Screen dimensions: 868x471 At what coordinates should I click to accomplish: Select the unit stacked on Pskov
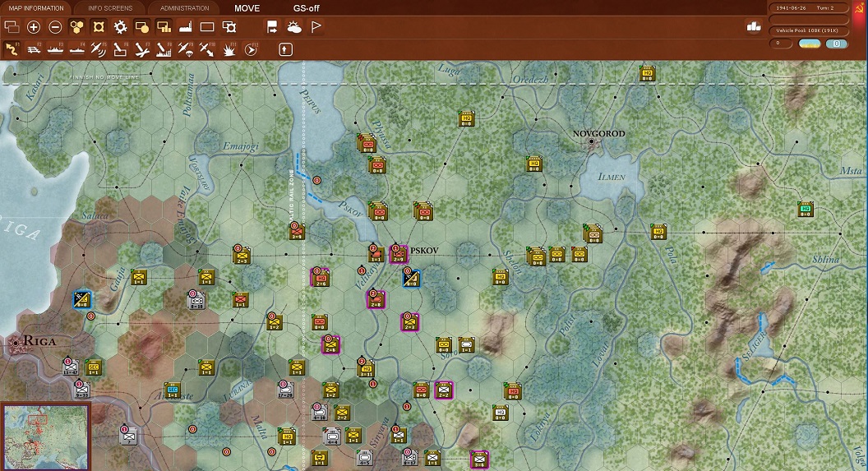(398, 254)
